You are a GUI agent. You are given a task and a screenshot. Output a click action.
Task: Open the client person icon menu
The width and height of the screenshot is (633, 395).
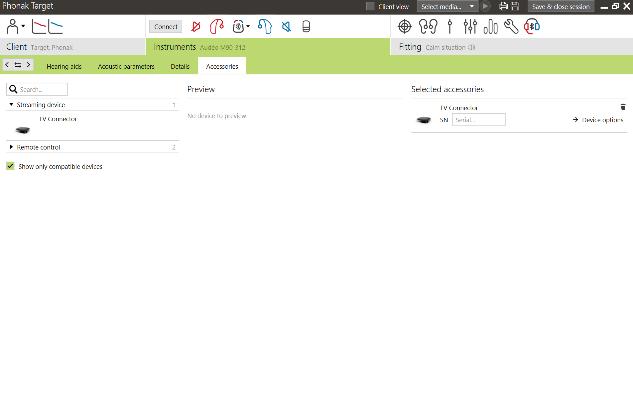tap(15, 27)
